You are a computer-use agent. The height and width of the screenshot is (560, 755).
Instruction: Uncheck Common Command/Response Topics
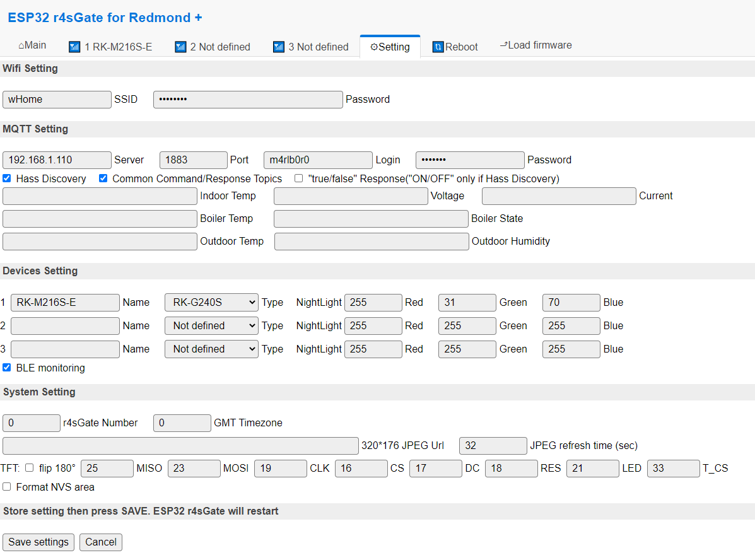click(103, 178)
